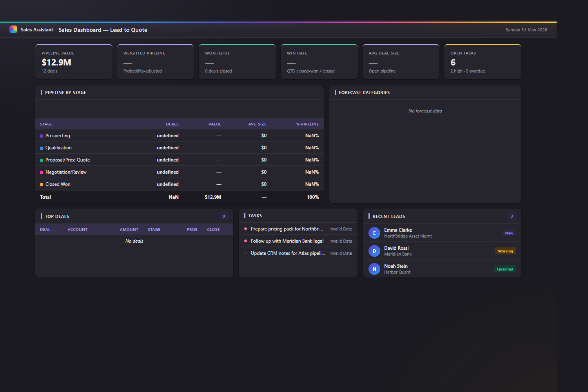Viewport: 588px width, 392px height.
Task: Open the Pipeline Value $12.9M card
Action: [x=74, y=62]
